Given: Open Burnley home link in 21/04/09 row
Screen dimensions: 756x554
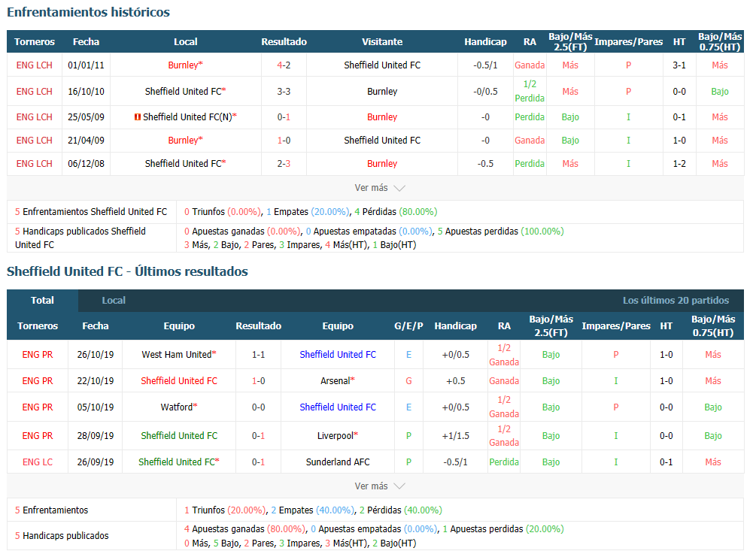Looking at the screenshot, I should click(x=185, y=140).
